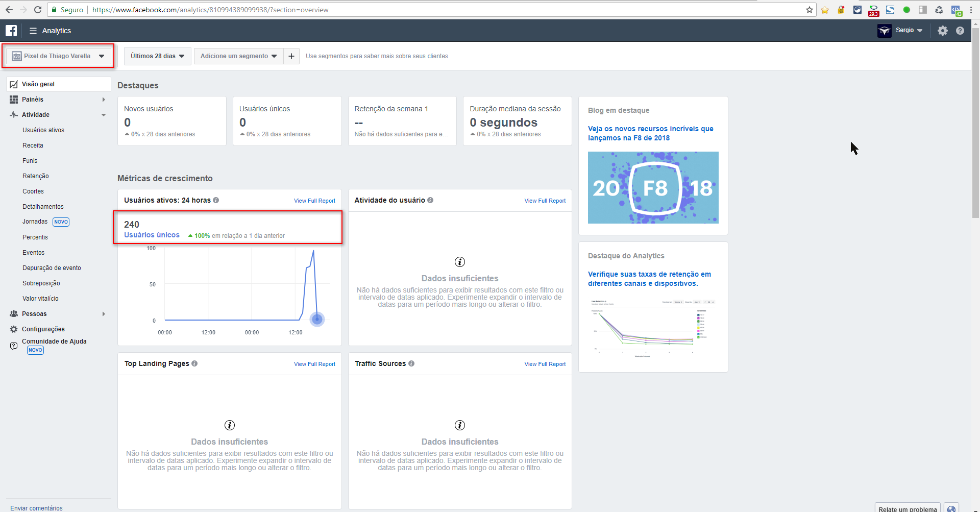View Full Report for Atividade do usuário
The image size is (980, 512).
(545, 201)
